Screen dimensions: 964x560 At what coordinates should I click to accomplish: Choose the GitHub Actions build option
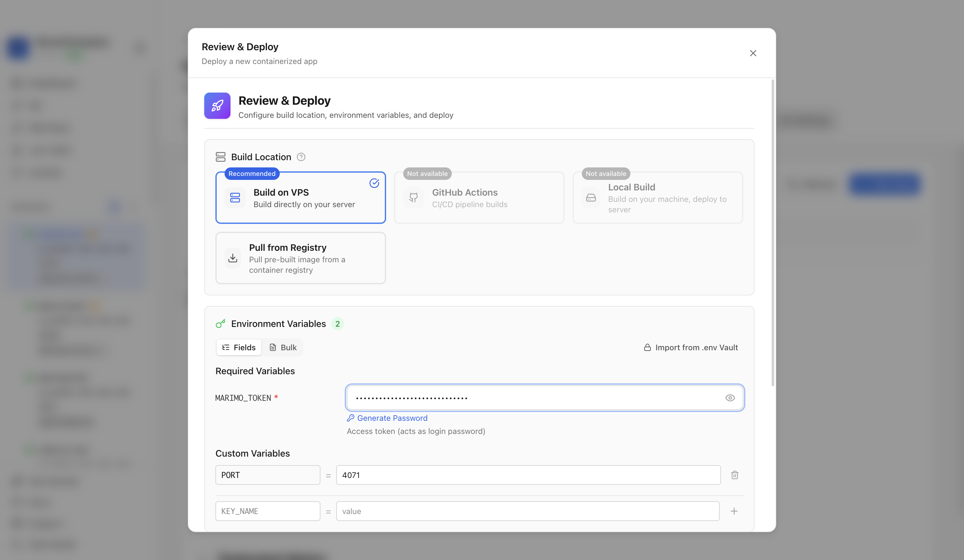(479, 198)
